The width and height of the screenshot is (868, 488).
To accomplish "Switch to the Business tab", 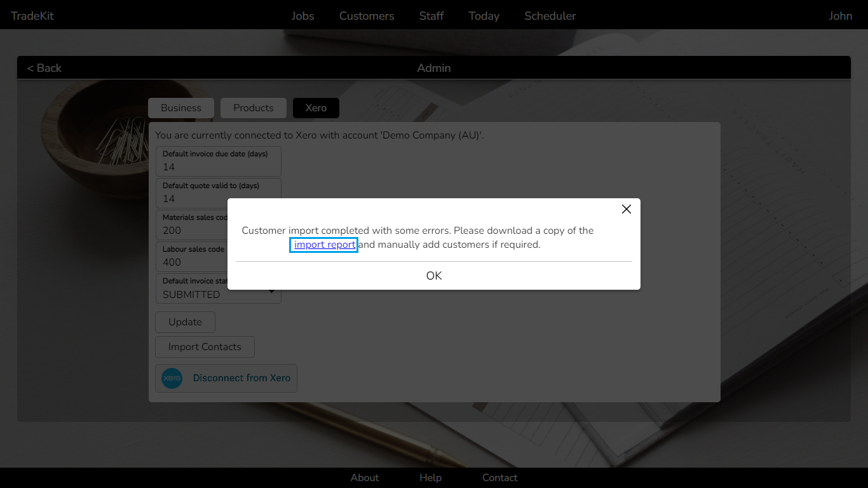I will point(181,108).
